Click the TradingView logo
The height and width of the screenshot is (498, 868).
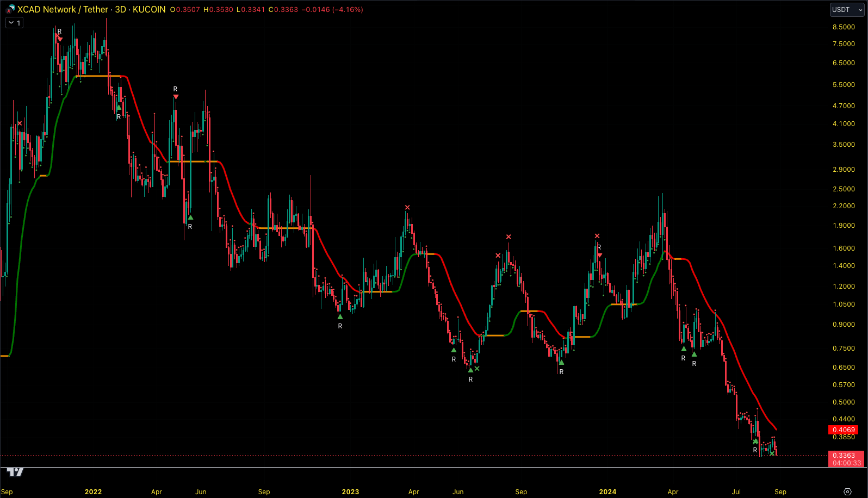(x=15, y=472)
